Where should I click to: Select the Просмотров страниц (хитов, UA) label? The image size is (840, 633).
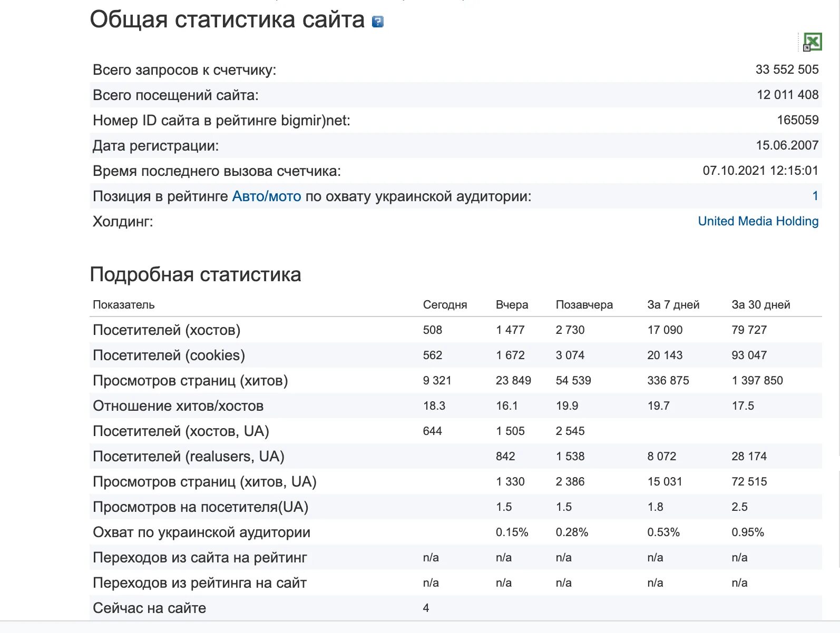pos(204,482)
